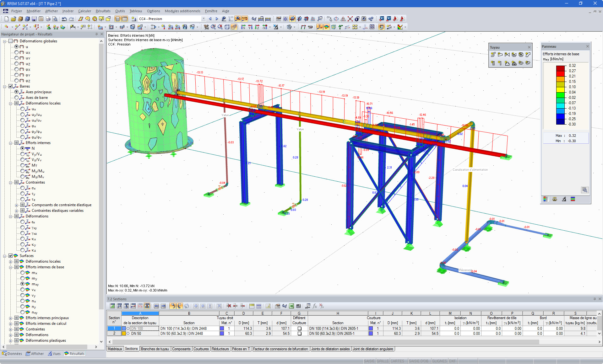Uncheck the Barres results checkbox
This screenshot has width=603, height=364.
[11, 86]
